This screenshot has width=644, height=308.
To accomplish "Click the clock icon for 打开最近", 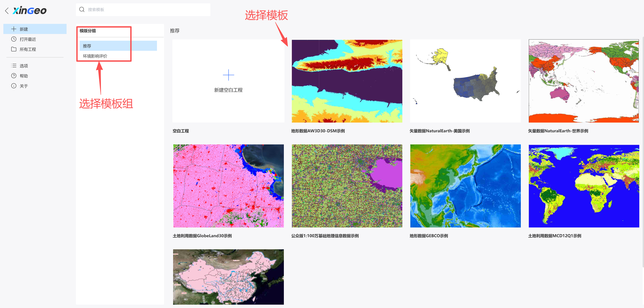I will click(x=14, y=39).
